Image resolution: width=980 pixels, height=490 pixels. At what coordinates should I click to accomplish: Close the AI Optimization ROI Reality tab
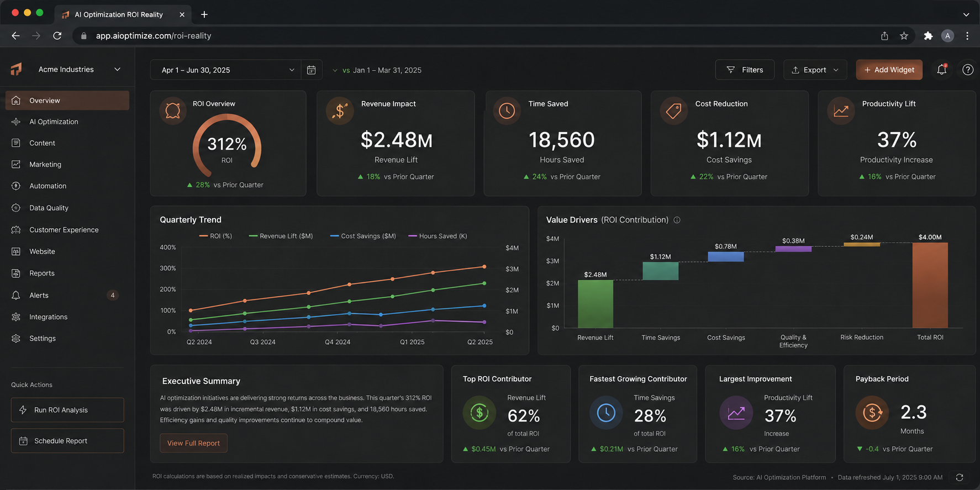[x=182, y=14]
